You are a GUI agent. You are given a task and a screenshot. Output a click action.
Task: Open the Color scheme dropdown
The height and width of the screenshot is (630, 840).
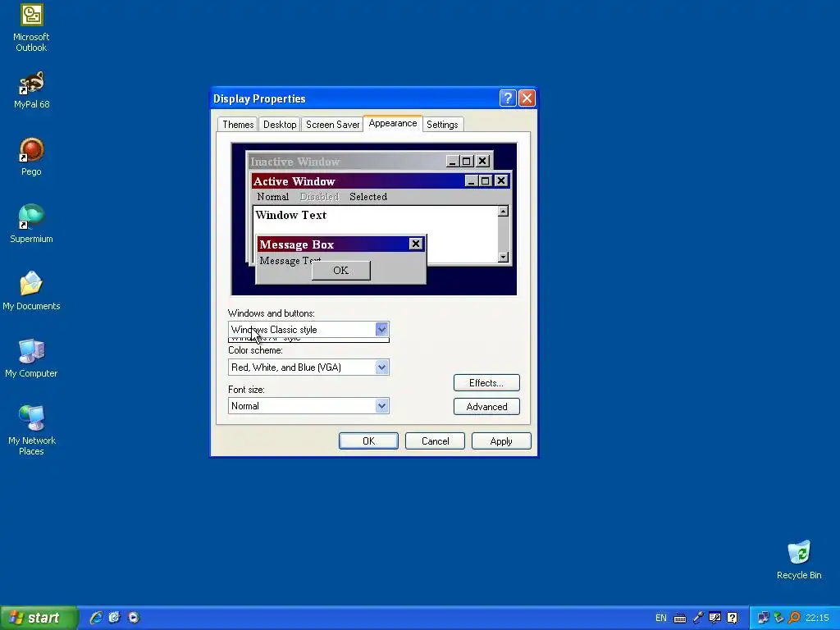click(308, 367)
